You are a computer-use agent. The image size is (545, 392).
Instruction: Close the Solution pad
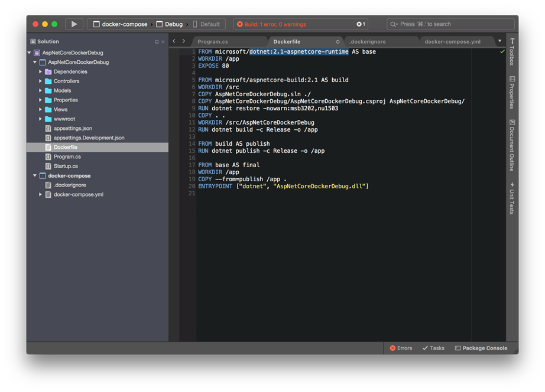tap(163, 42)
